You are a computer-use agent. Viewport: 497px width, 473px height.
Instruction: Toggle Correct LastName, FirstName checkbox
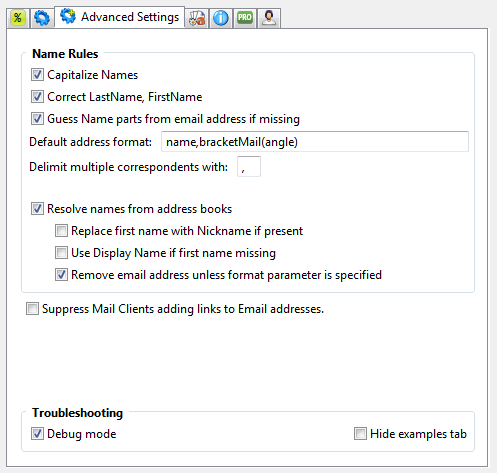pyautogui.click(x=37, y=97)
